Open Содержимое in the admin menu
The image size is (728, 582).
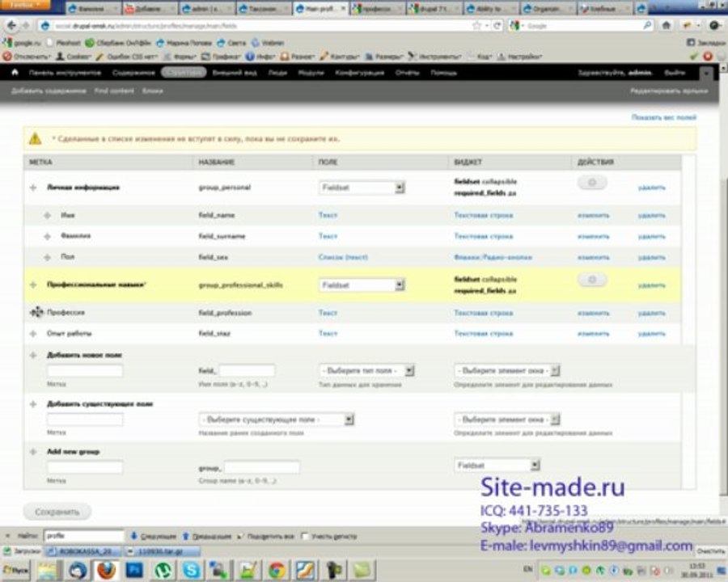[x=133, y=73]
